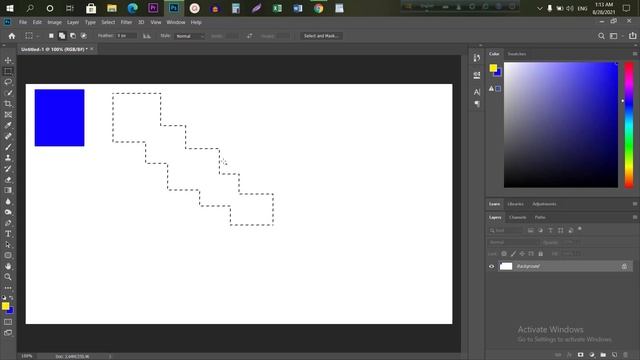
Task: Click yellow foreground swatch in Color panel
Action: 493,68
